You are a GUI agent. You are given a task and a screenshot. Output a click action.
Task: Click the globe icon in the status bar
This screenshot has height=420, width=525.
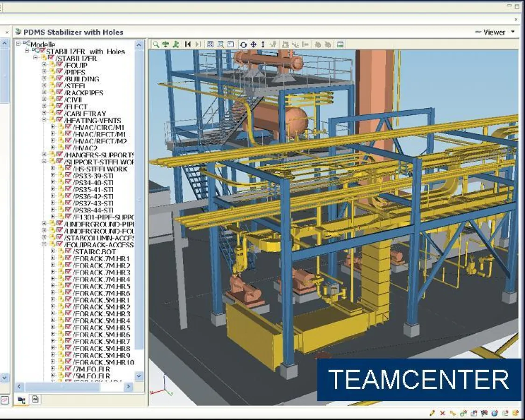[494, 413]
